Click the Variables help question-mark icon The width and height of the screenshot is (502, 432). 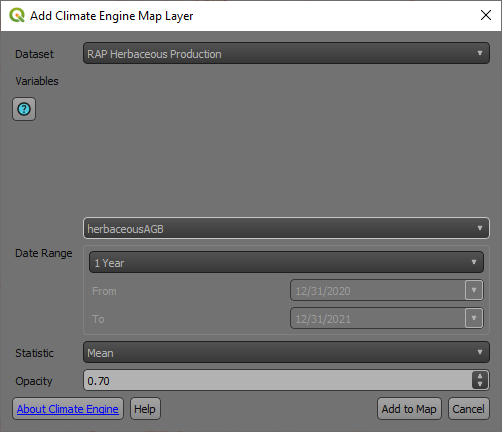(x=24, y=109)
